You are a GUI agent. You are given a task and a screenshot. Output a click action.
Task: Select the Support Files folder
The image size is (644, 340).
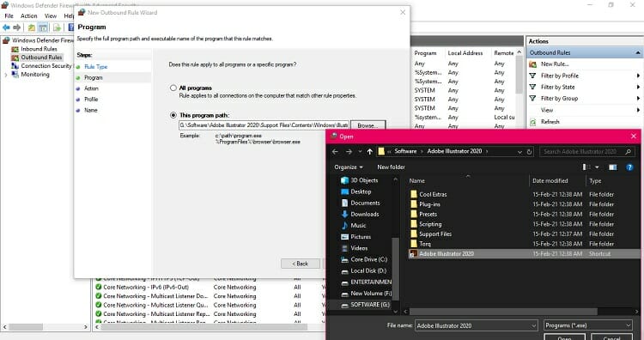point(435,234)
